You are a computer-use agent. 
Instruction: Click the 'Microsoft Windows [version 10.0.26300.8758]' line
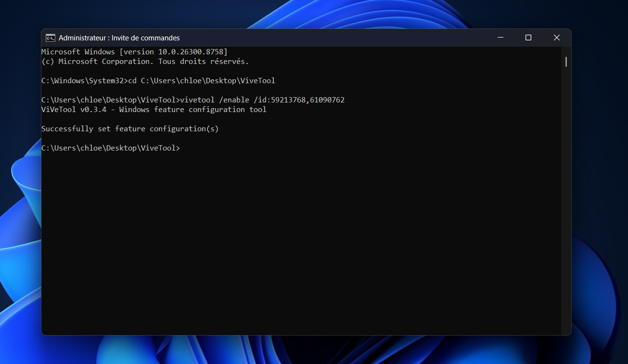[x=134, y=51]
